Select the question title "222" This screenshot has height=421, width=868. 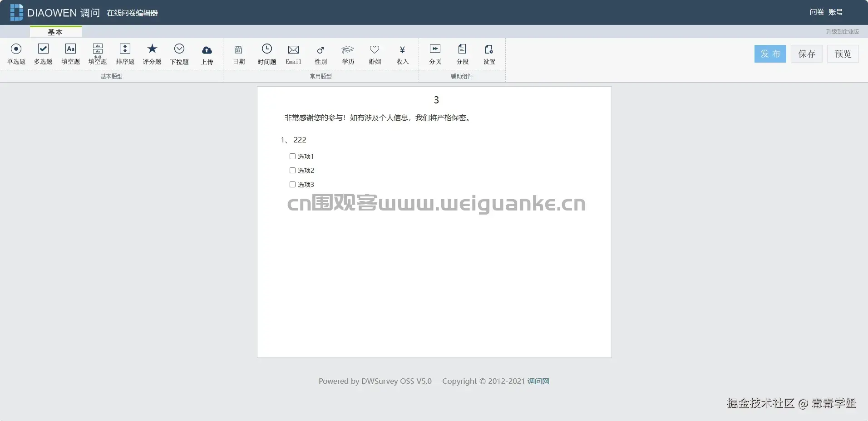[300, 140]
